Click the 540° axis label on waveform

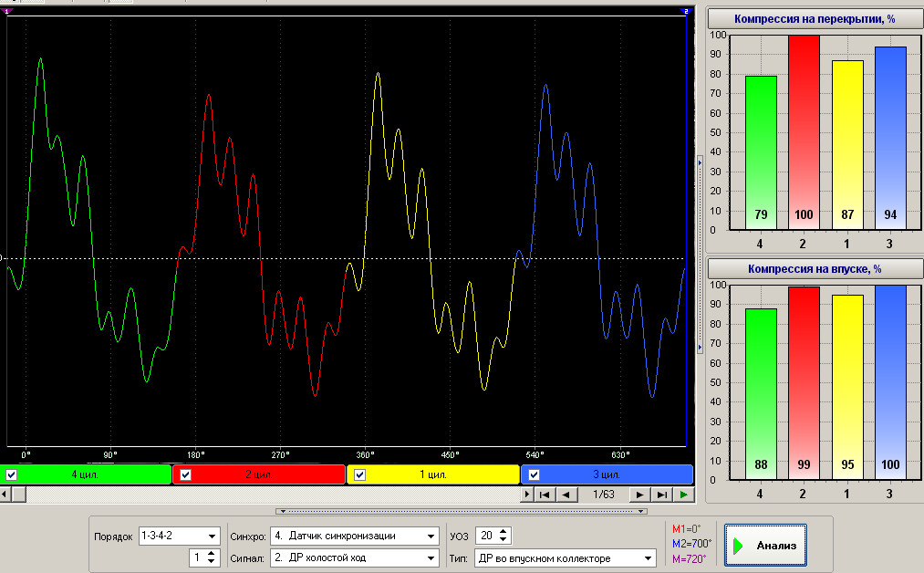pos(535,454)
